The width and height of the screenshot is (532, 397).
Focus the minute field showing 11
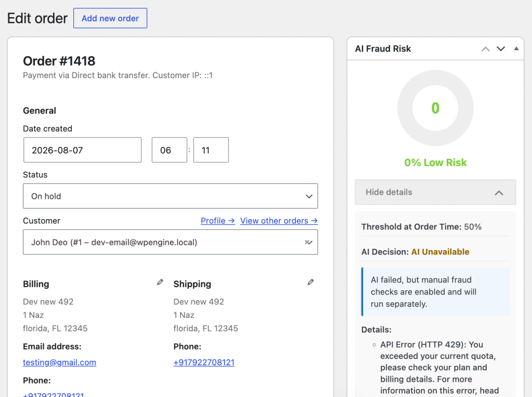[x=211, y=150]
